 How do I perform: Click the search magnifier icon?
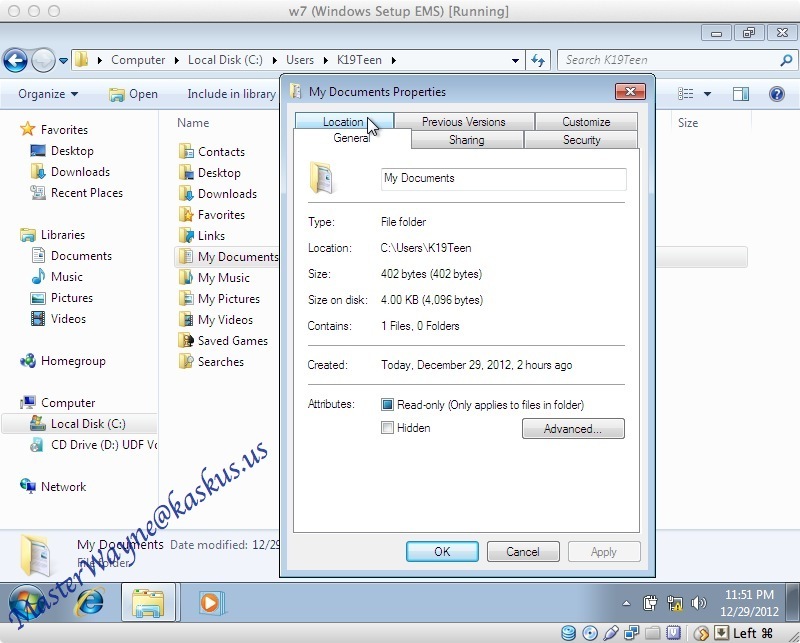coord(786,60)
